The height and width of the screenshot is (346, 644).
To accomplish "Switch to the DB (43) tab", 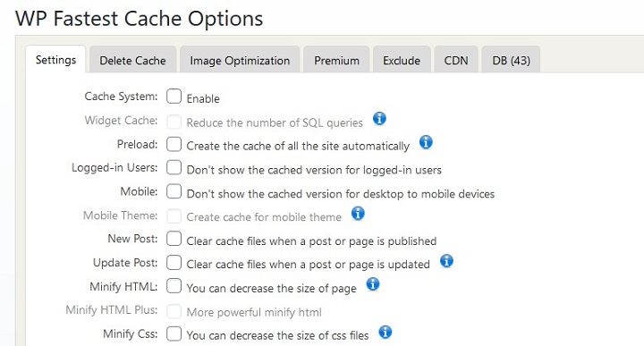I will pyautogui.click(x=511, y=60).
